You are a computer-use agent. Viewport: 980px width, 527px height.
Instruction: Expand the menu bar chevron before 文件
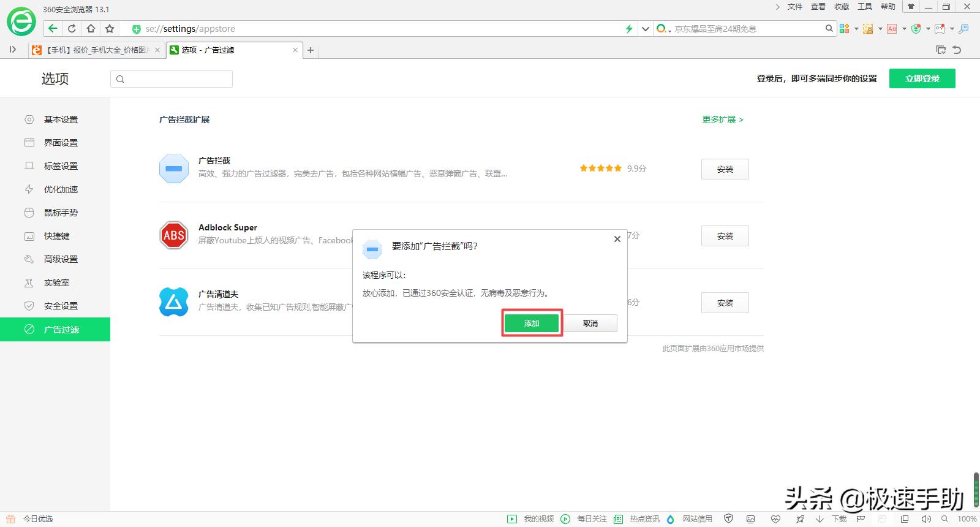[778, 7]
